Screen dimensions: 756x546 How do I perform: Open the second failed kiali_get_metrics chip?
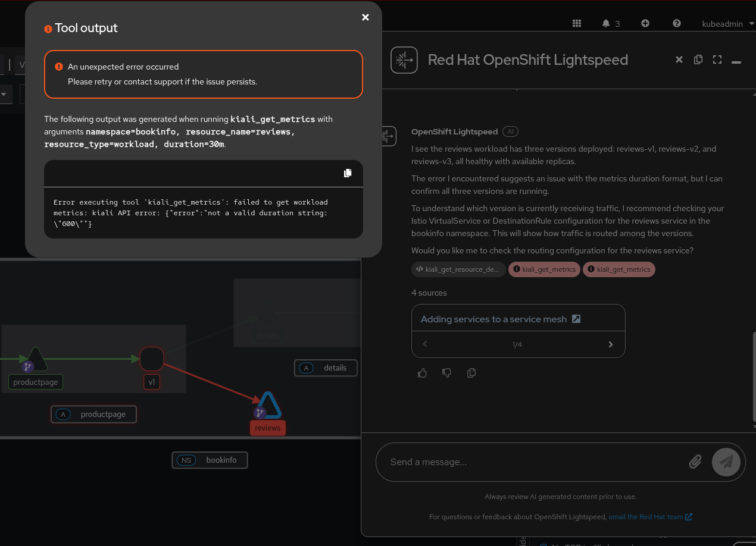tap(619, 269)
